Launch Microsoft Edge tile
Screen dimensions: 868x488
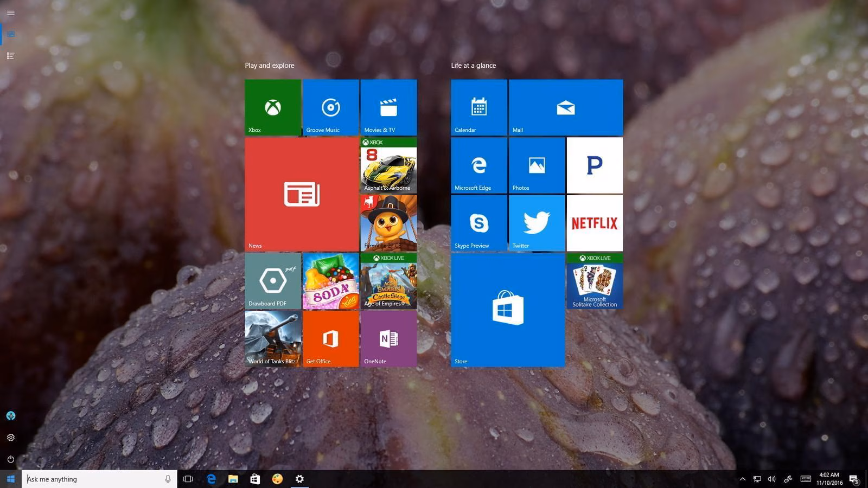pyautogui.click(x=479, y=165)
